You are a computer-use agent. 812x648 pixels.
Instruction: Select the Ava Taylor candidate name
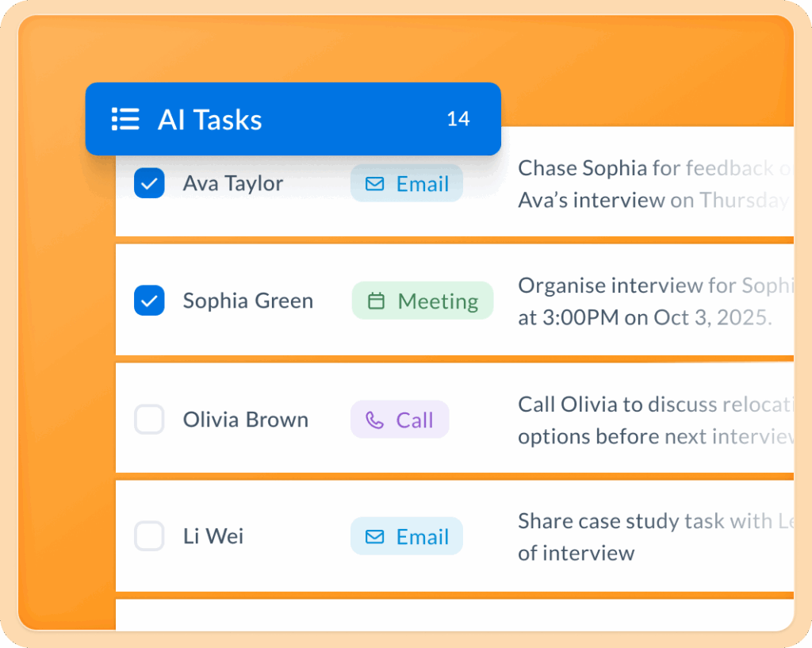233,183
